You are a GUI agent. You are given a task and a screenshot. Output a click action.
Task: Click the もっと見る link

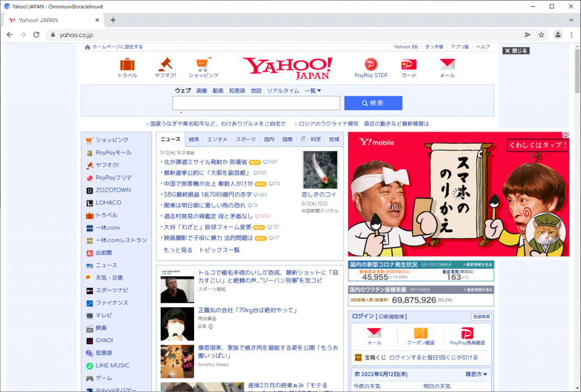(x=178, y=250)
